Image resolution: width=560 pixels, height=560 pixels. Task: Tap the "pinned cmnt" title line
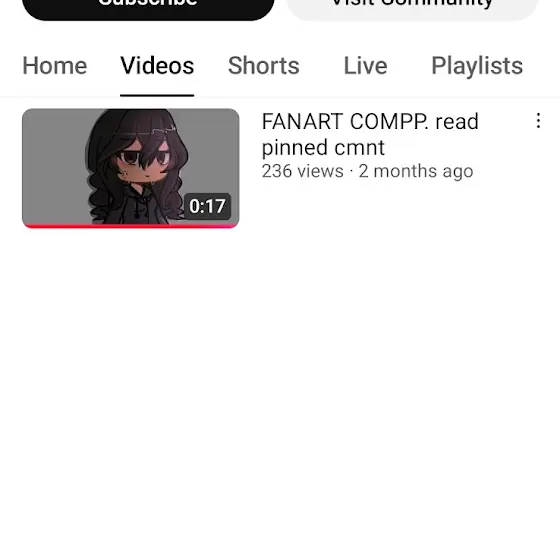tap(323, 148)
